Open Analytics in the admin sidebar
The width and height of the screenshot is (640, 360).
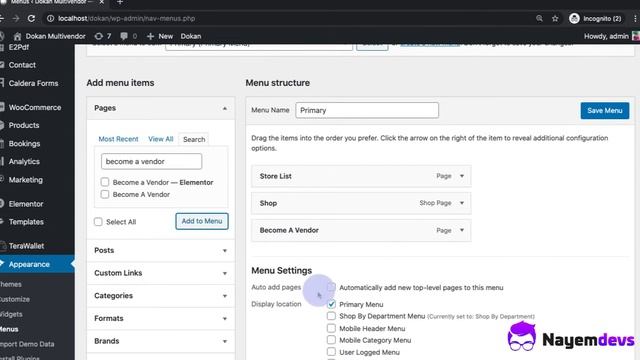24,162
